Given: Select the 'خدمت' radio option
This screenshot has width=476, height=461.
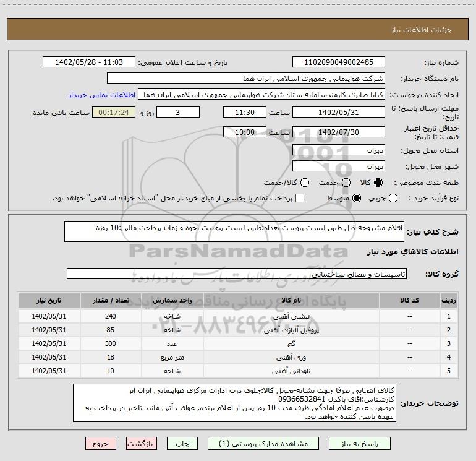Looking at the screenshot, I should click(346, 183).
